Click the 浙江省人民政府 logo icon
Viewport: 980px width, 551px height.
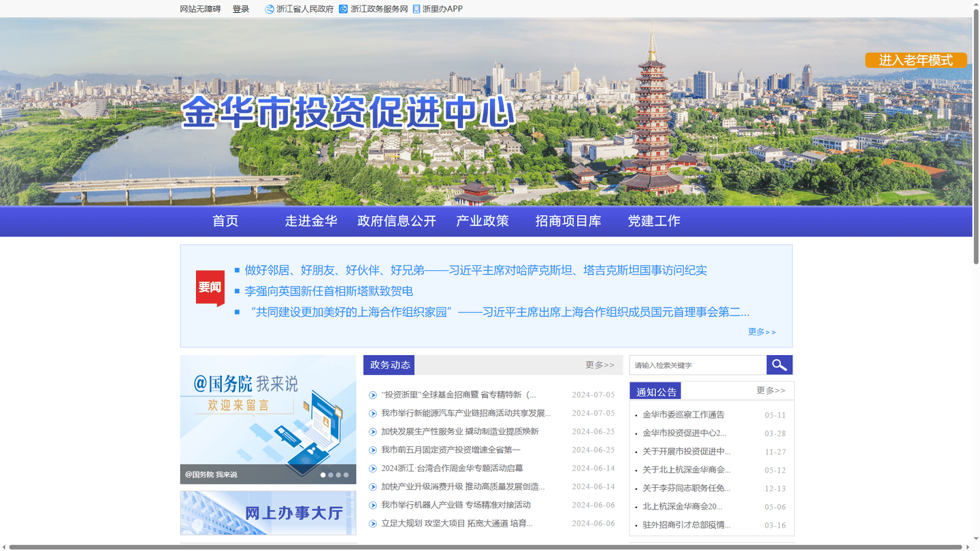(x=269, y=9)
